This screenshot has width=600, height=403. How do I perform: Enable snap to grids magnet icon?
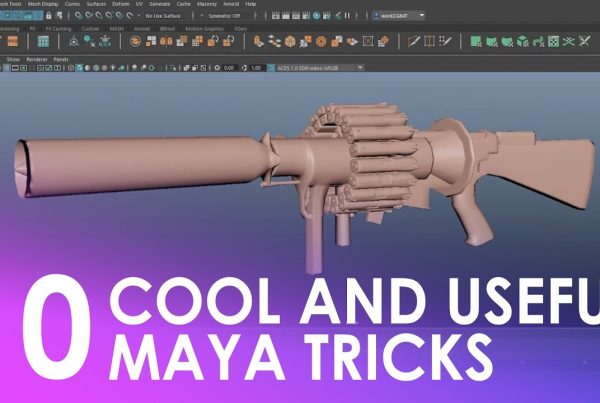coord(78,16)
